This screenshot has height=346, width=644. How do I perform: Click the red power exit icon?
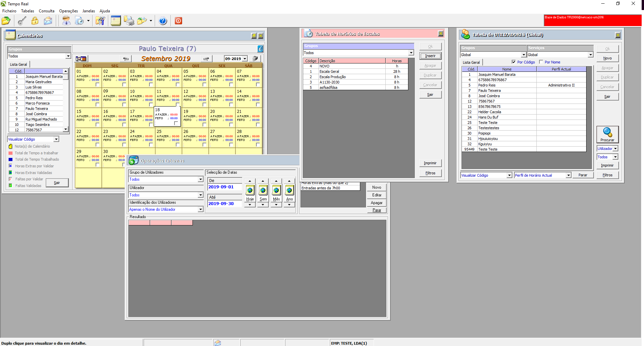click(x=178, y=21)
